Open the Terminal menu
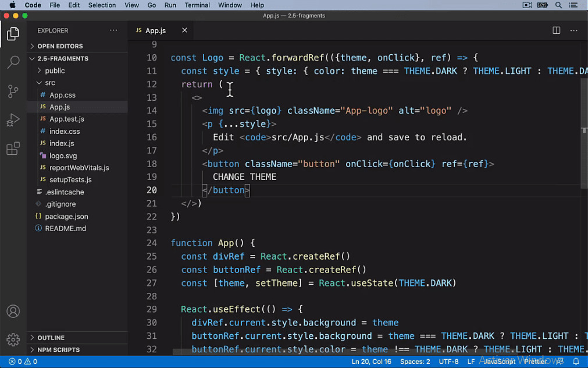This screenshot has width=588, height=368. [x=197, y=5]
